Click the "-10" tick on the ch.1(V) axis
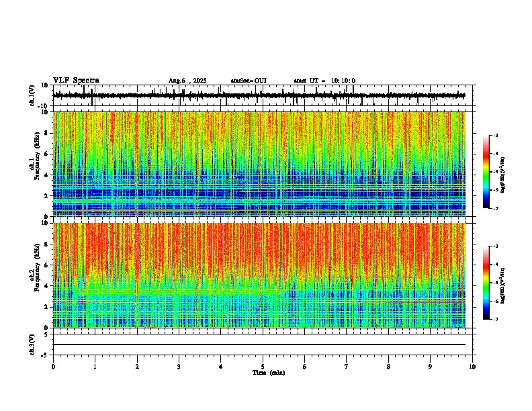The image size is (532, 411). tap(44, 106)
